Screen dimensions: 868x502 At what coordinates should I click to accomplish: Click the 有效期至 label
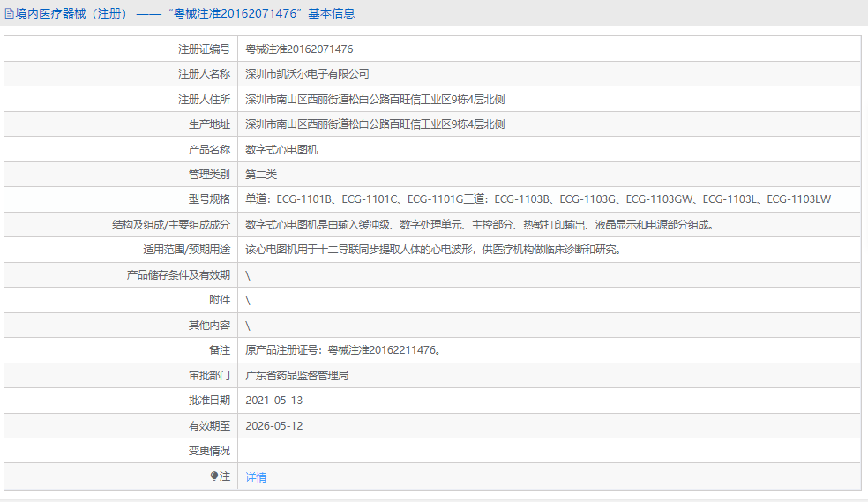click(x=209, y=425)
